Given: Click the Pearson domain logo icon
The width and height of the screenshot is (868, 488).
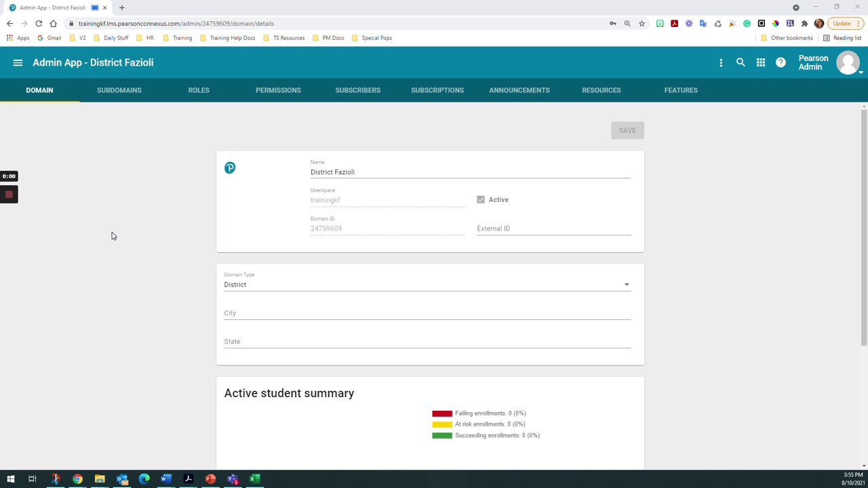Looking at the screenshot, I should click(230, 168).
